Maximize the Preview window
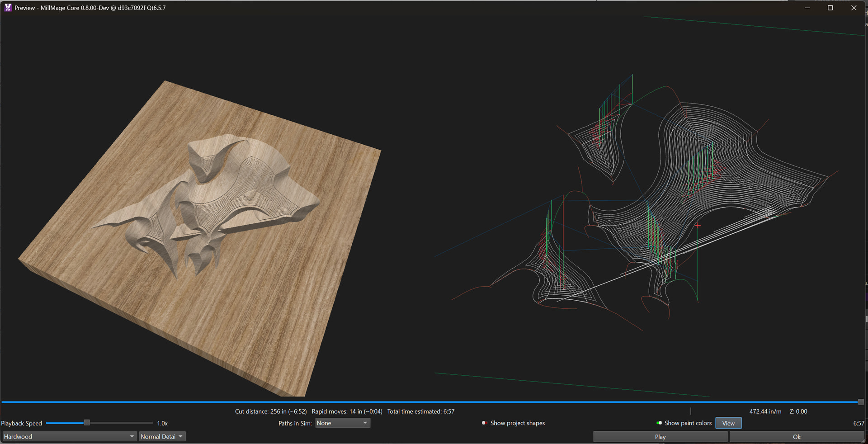 tap(830, 8)
